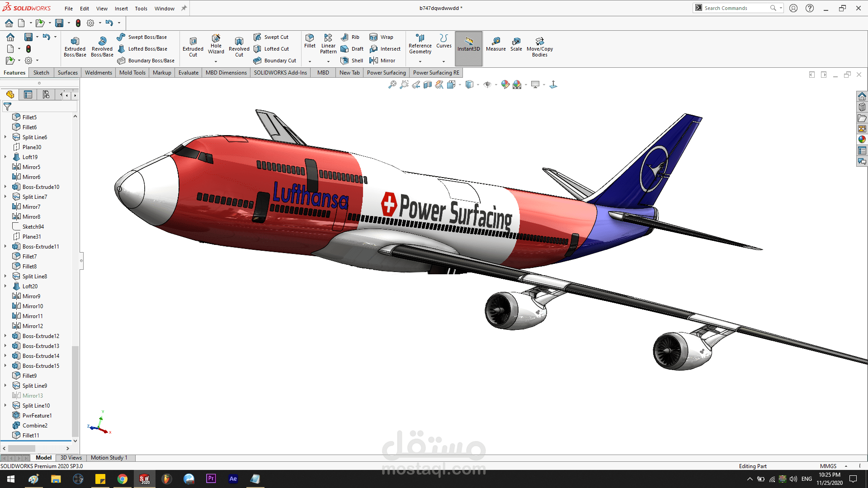Switch to the Surfaces tab
The image size is (868, 488).
point(67,73)
